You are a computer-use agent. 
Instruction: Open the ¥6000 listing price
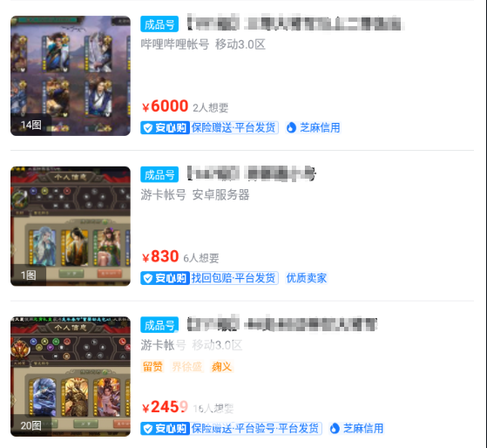(x=165, y=106)
